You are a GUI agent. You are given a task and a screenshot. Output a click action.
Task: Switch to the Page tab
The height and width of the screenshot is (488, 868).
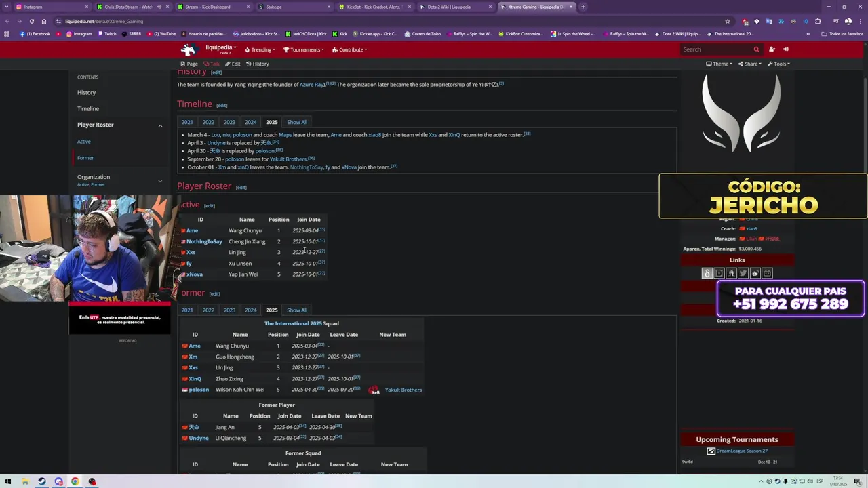[x=189, y=64]
